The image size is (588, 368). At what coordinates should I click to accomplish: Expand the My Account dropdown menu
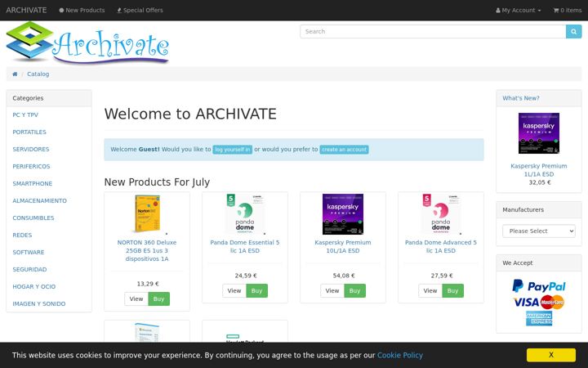pyautogui.click(x=519, y=10)
